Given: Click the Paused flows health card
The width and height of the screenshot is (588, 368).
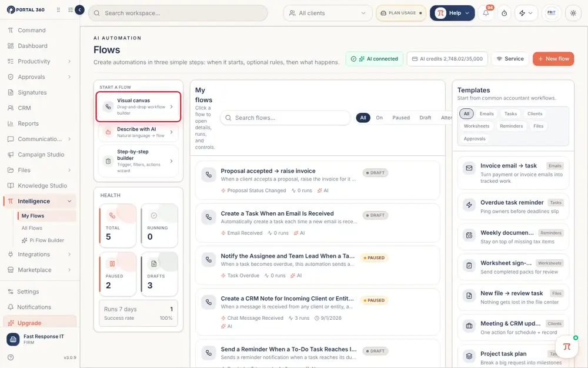Looking at the screenshot, I should (118, 274).
